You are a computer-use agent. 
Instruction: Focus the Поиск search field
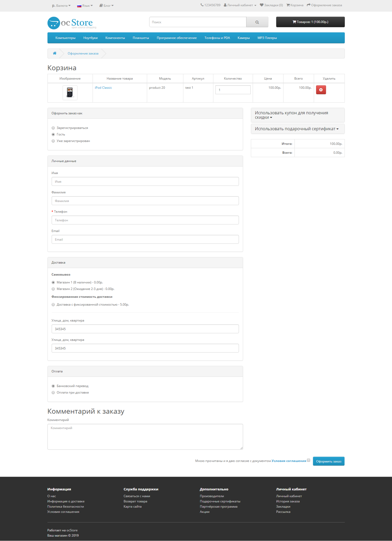(198, 22)
